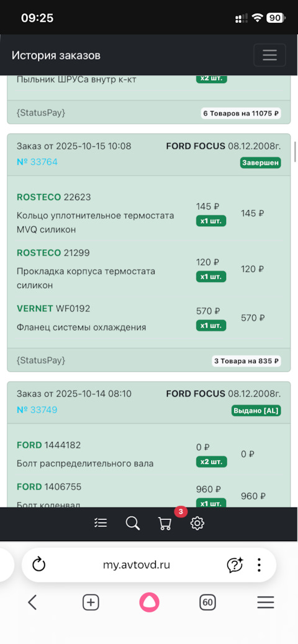Image resolution: width=298 pixels, height=644 pixels.
Task: Select the VERNET WF0192 item
Action: click(x=53, y=309)
